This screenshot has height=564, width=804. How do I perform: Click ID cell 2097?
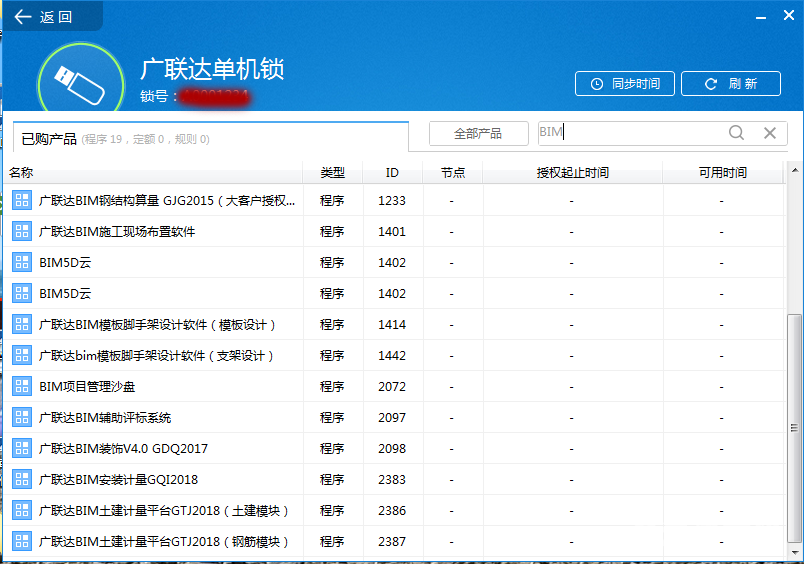pos(392,418)
